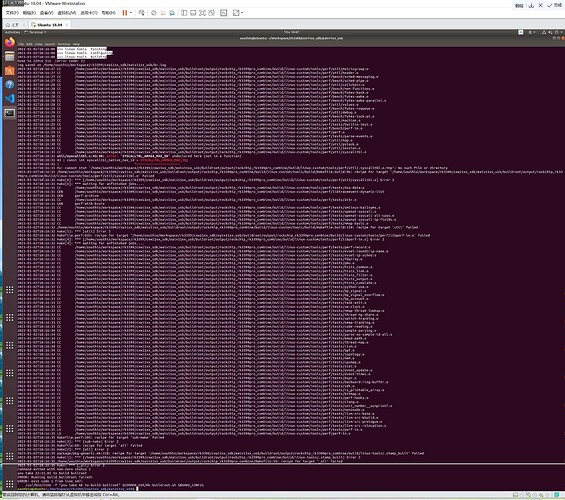Open the fifth VMware menu (选项卡)
Viewport: 565px width, 500px height.
89,13
